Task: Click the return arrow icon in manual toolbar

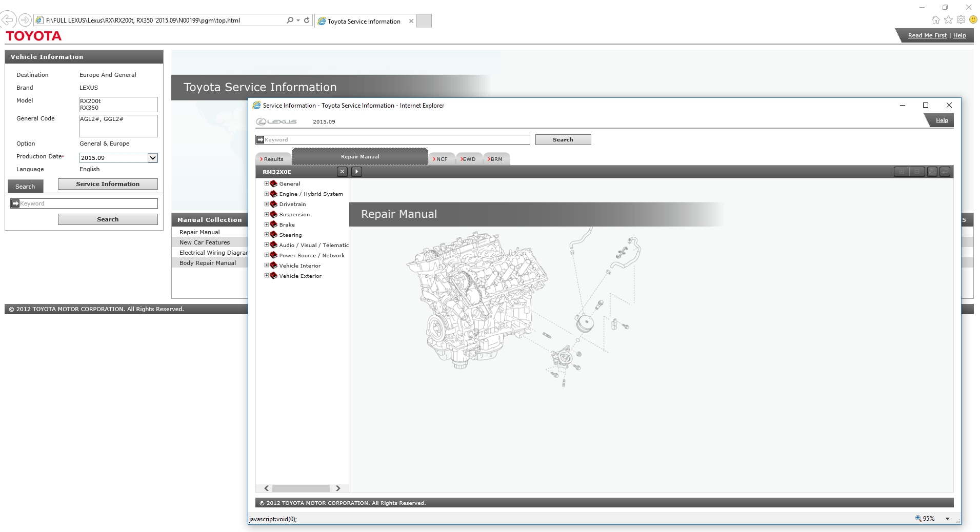Action: coord(945,172)
